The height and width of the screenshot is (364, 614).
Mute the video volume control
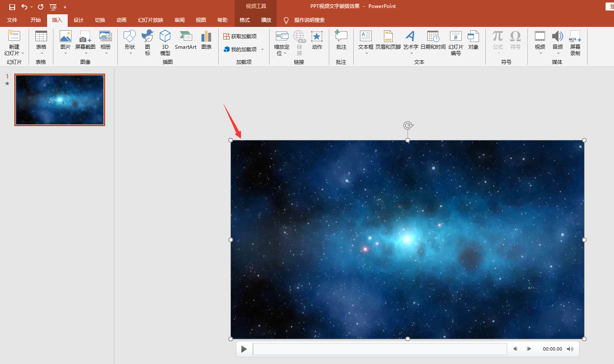point(570,349)
